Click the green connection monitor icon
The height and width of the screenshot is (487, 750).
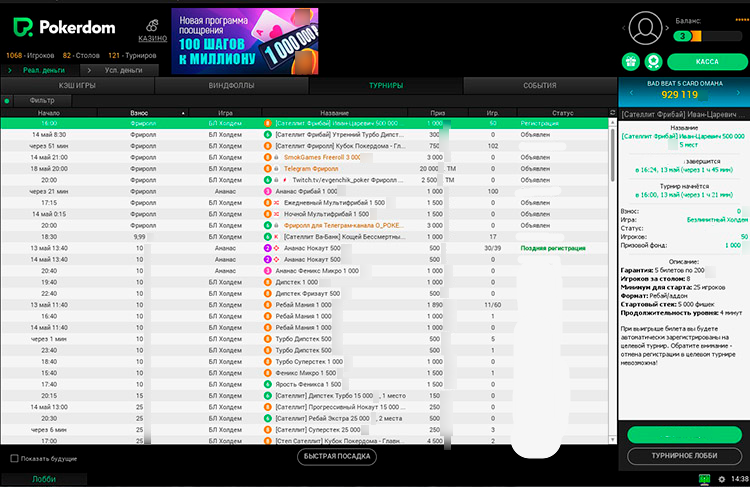pyautogui.click(x=704, y=478)
